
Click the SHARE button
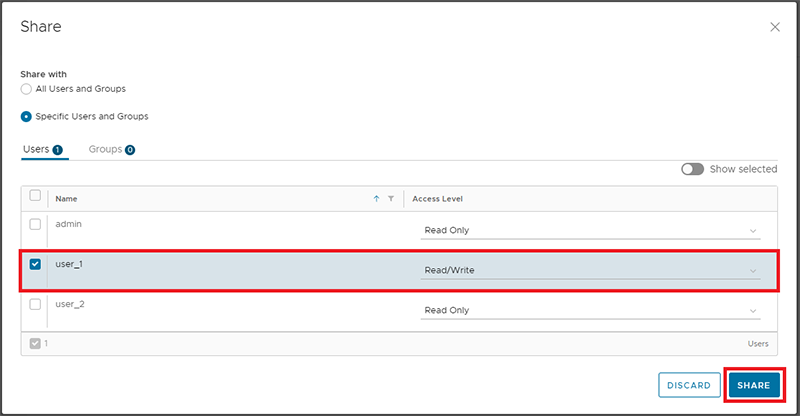pos(754,385)
